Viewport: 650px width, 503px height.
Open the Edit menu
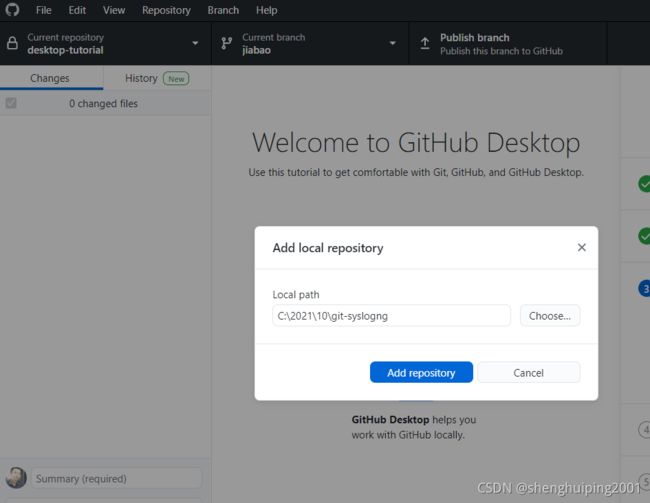(x=77, y=10)
